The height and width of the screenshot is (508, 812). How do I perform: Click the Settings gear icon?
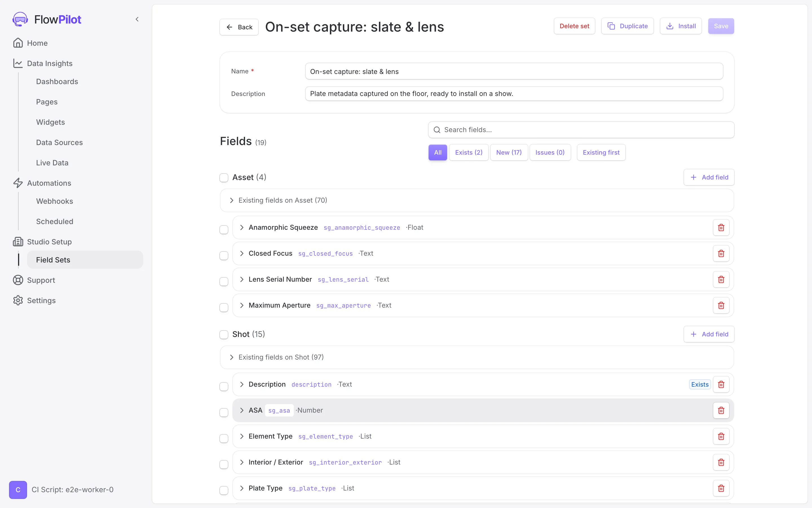tap(18, 300)
